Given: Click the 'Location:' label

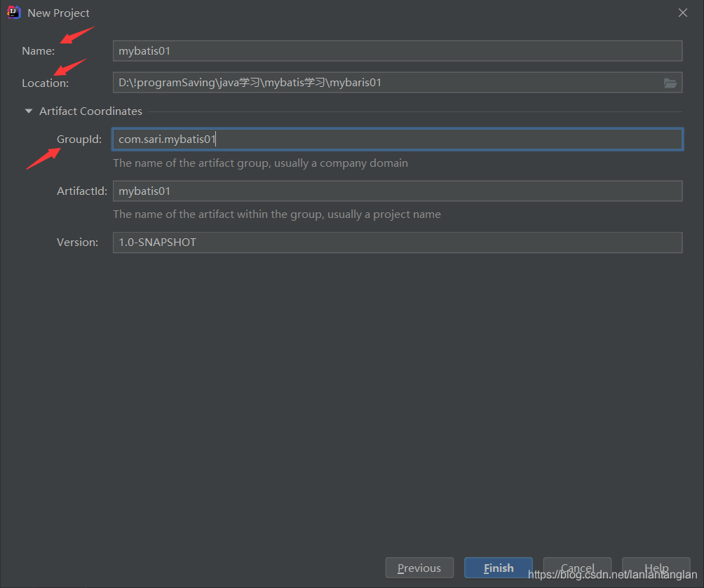Looking at the screenshot, I should pos(46,83).
